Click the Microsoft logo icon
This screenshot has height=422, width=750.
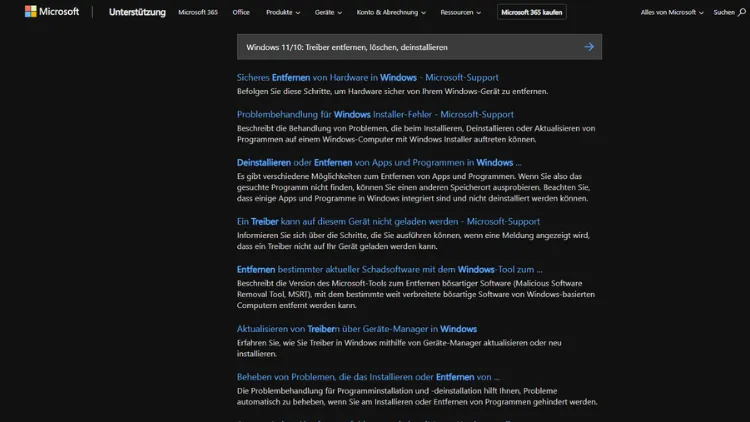click(31, 11)
